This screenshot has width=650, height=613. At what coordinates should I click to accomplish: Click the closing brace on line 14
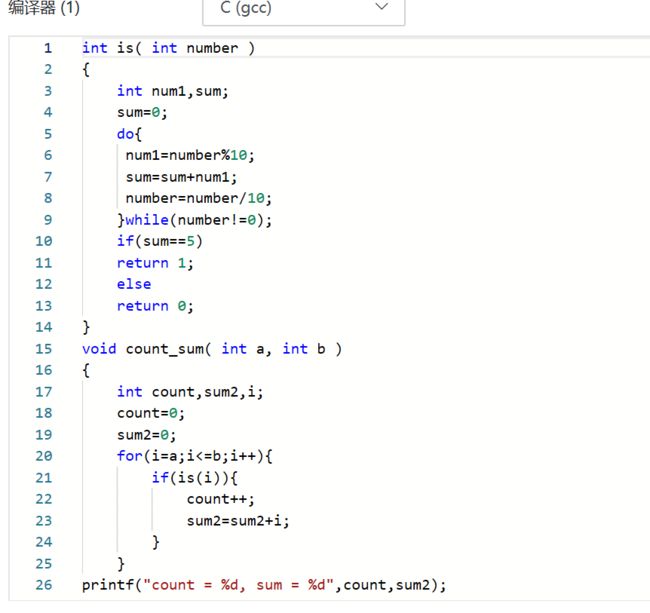click(x=86, y=327)
